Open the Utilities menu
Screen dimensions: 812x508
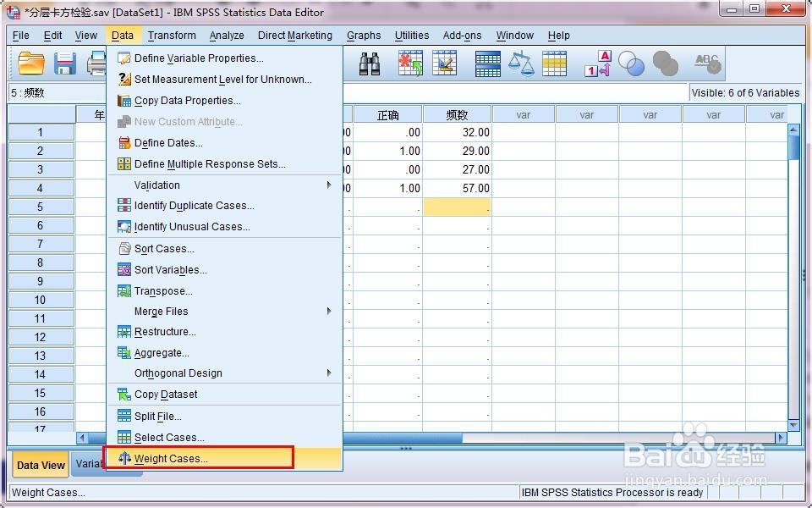coord(412,36)
